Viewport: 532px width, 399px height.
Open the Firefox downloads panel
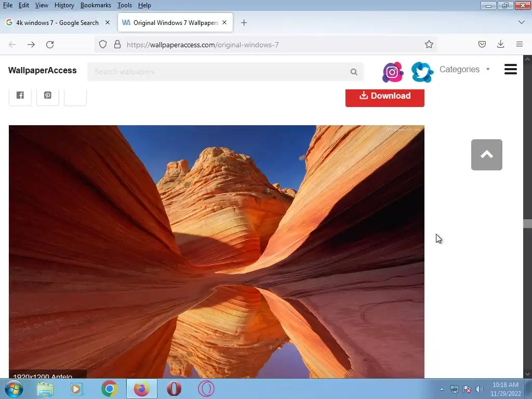coord(500,44)
